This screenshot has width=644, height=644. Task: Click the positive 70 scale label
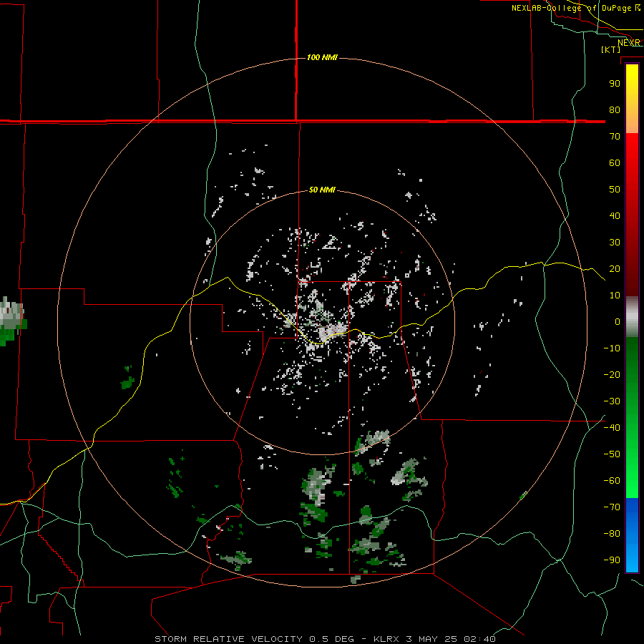pos(615,137)
